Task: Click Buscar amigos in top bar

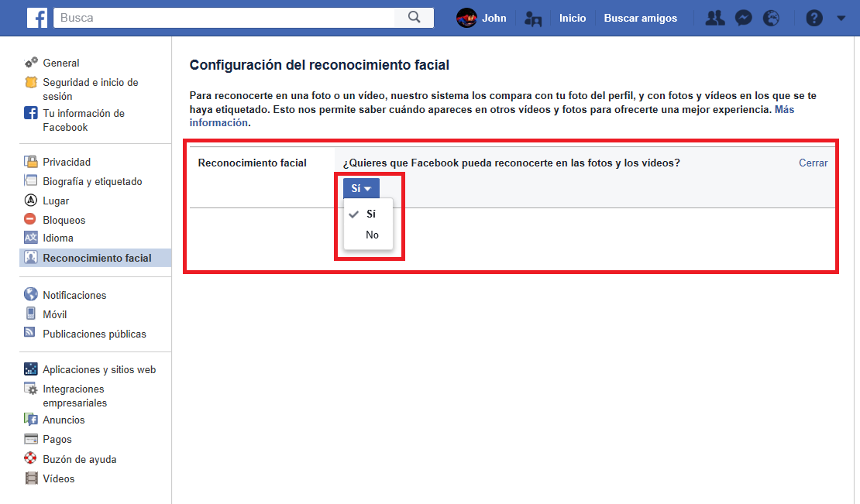Action: coord(640,18)
